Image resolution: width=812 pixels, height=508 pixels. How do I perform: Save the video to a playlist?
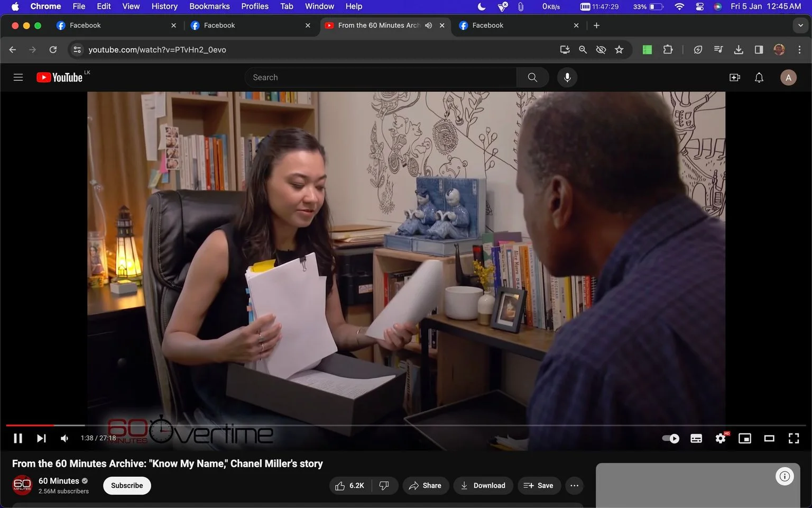539,485
